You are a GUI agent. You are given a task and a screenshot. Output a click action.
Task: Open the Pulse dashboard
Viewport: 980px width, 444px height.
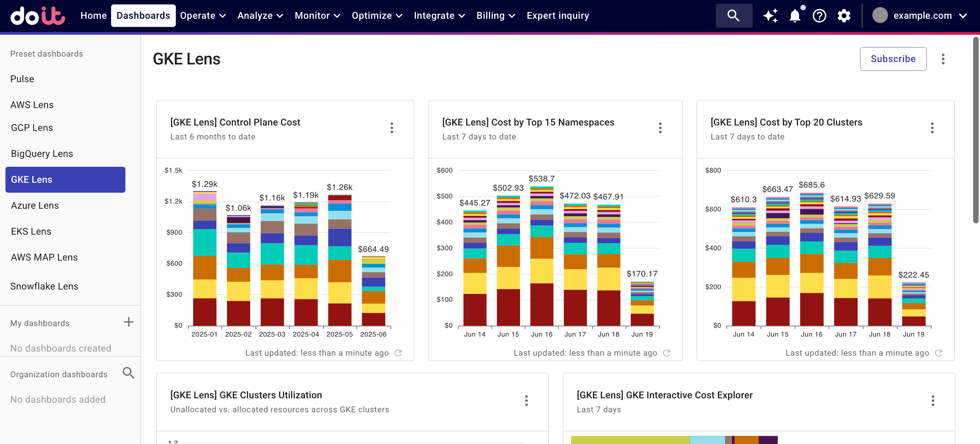(x=22, y=79)
